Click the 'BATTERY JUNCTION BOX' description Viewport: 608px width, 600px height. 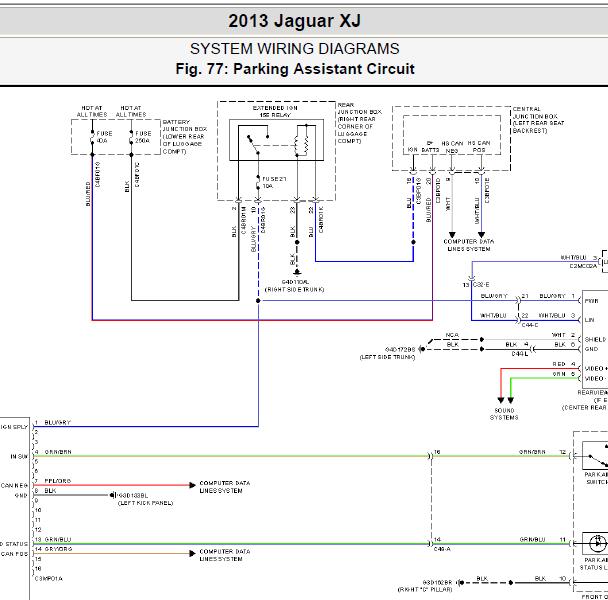(x=185, y=136)
